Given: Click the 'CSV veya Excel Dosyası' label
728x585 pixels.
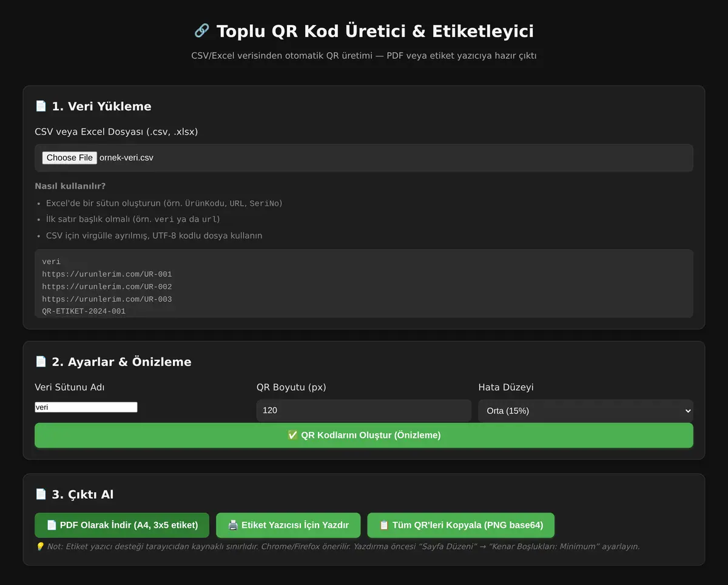Looking at the screenshot, I should (116, 132).
